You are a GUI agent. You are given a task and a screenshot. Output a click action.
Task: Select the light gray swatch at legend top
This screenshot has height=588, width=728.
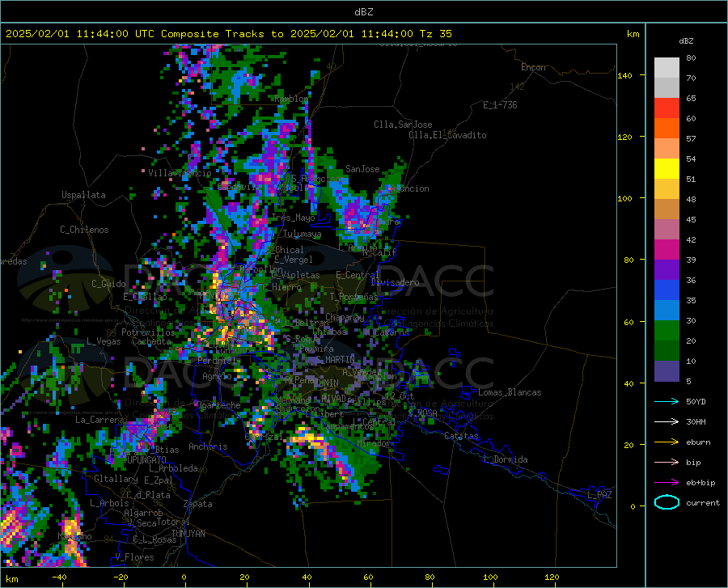[667, 68]
